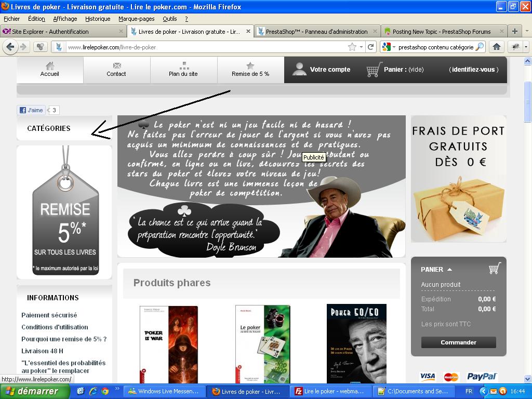Image resolution: width=532 pixels, height=399 pixels.
Task: Open the Édition menu
Action: click(36, 19)
